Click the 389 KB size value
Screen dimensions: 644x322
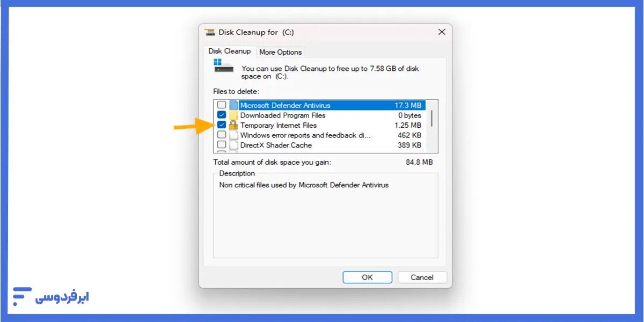click(x=409, y=145)
